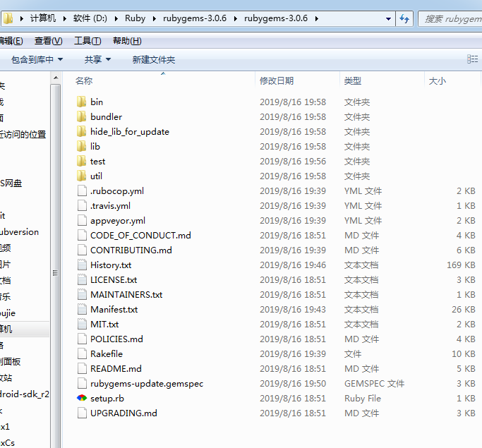
Task: Click the MAINTAINERS.txt document icon
Action: pos(82,294)
